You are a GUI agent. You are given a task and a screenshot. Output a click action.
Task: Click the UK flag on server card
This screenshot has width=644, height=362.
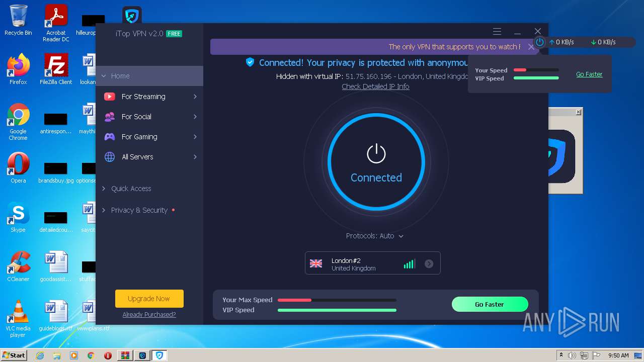316,263
